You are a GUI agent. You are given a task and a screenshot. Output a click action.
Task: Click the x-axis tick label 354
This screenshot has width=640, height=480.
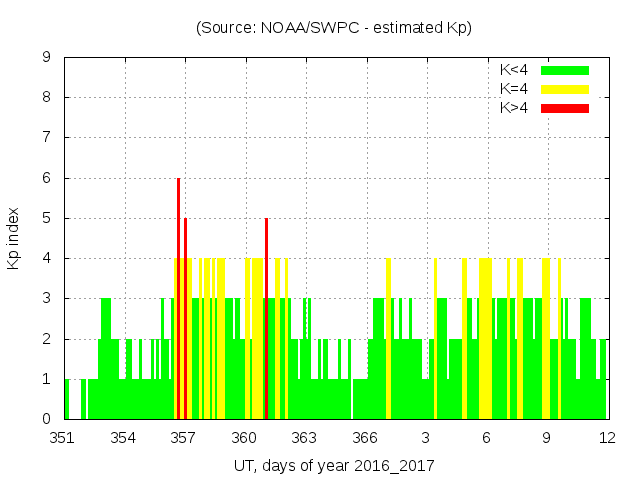coord(124,437)
